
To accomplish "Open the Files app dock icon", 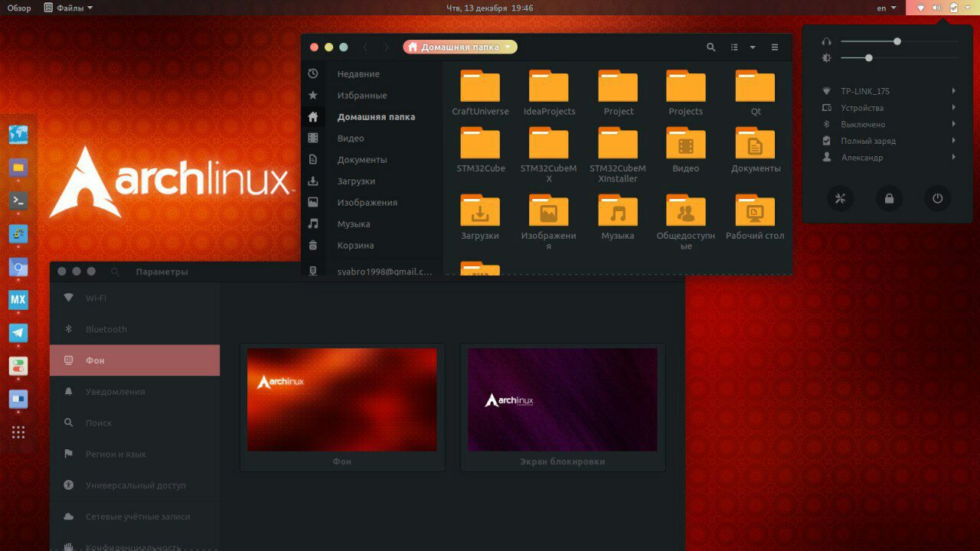I will coord(18,168).
